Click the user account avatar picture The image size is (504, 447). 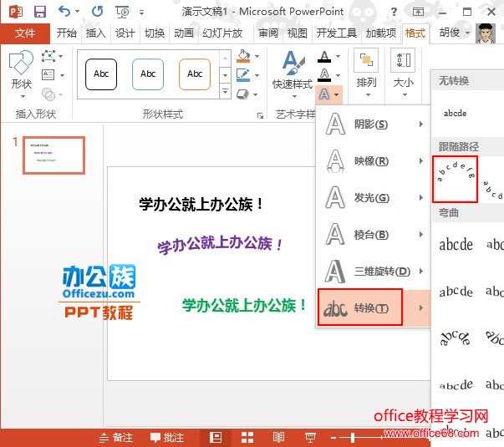pos(486,33)
